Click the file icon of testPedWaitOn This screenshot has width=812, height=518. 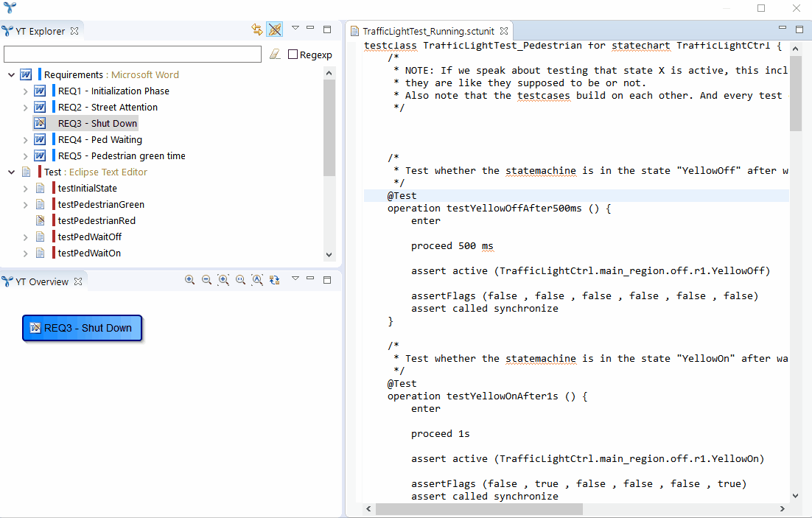pyautogui.click(x=40, y=253)
